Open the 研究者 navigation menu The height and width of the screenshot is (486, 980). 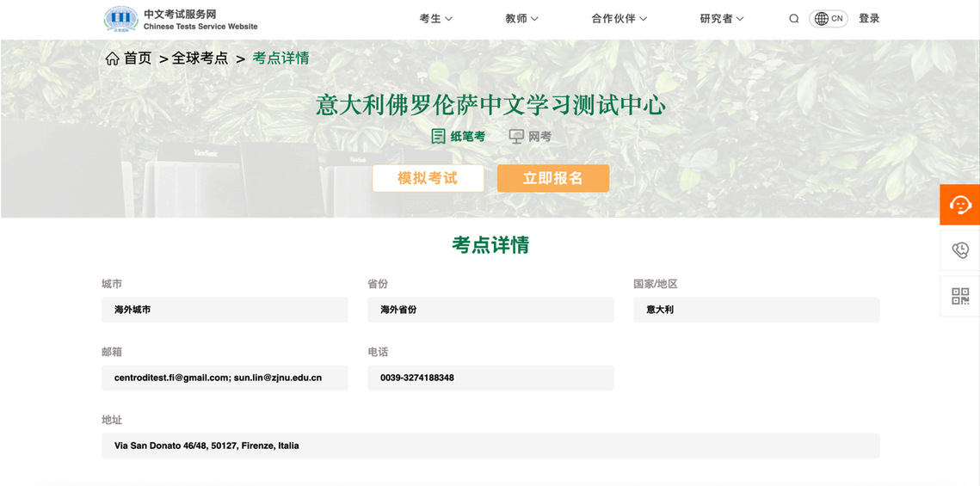(x=721, y=19)
